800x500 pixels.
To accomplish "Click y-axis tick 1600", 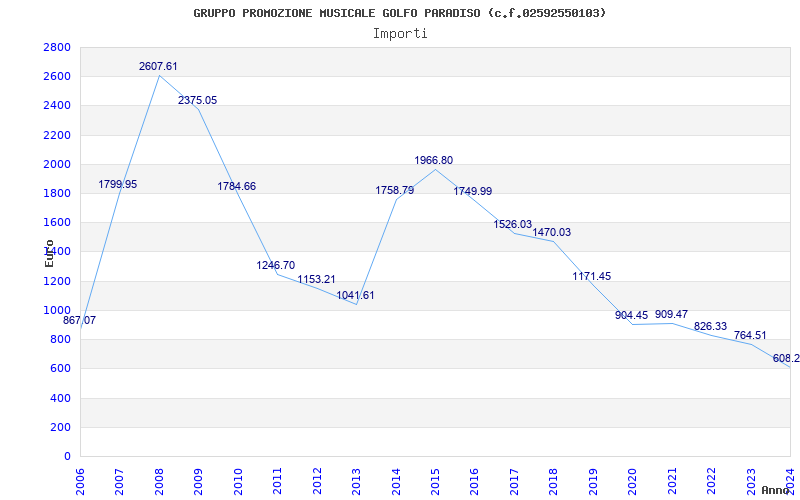I will coord(57,222).
